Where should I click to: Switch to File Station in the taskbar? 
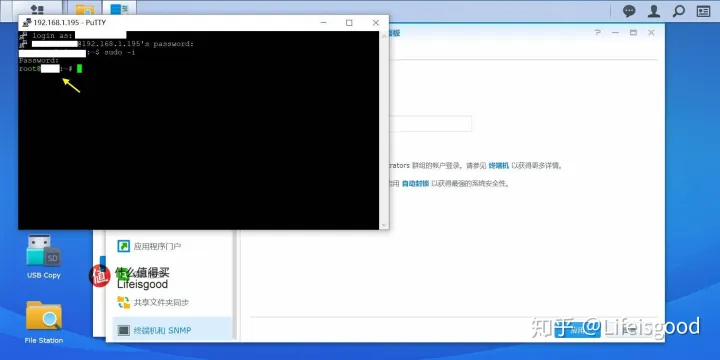(85, 9)
